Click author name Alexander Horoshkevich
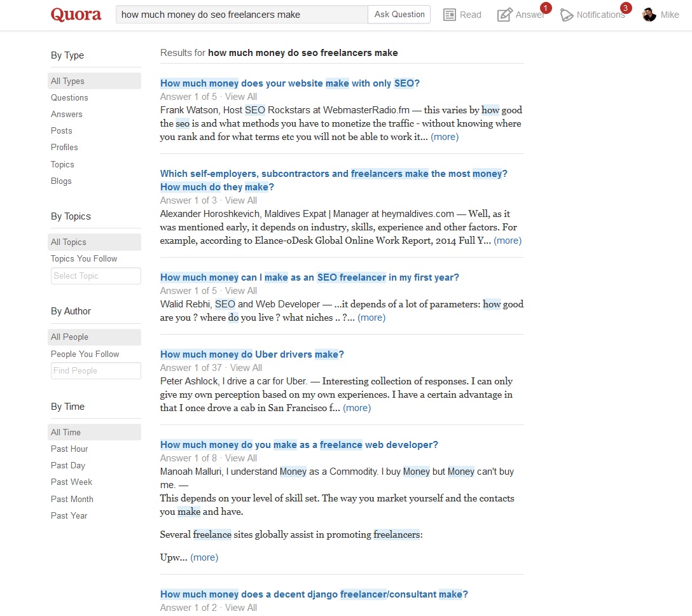The width and height of the screenshot is (692, 616). [210, 214]
